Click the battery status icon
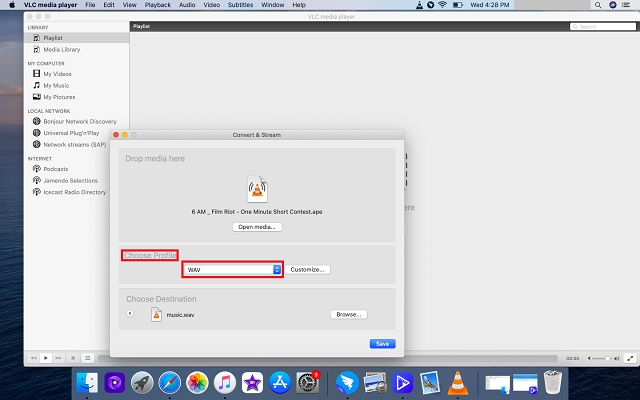The image size is (640, 400). click(458, 5)
